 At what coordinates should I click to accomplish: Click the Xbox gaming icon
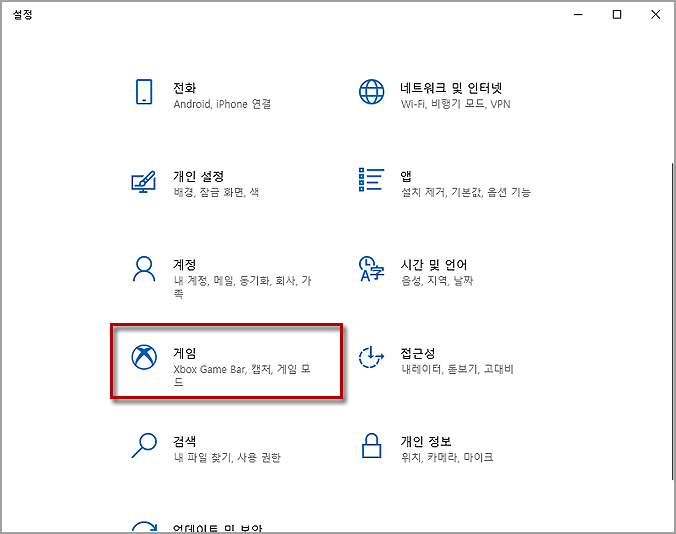tap(144, 357)
